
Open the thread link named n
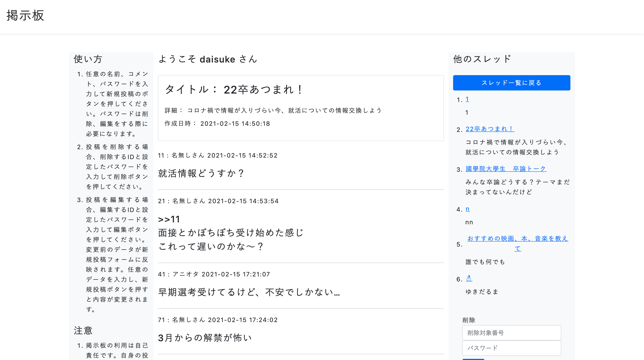(467, 209)
